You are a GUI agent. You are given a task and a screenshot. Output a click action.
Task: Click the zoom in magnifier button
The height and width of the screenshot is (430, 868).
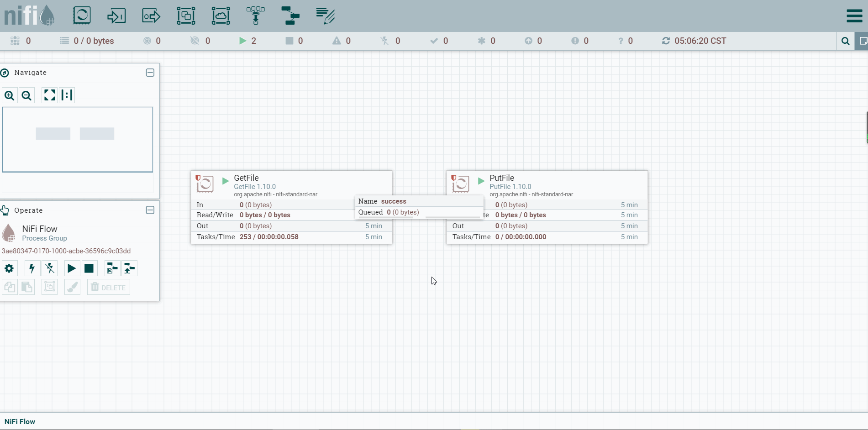(x=9, y=95)
